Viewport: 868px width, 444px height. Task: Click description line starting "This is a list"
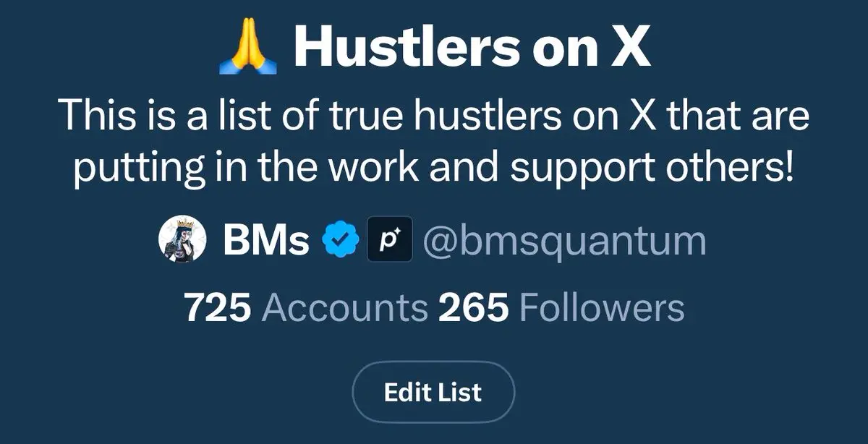click(x=433, y=118)
